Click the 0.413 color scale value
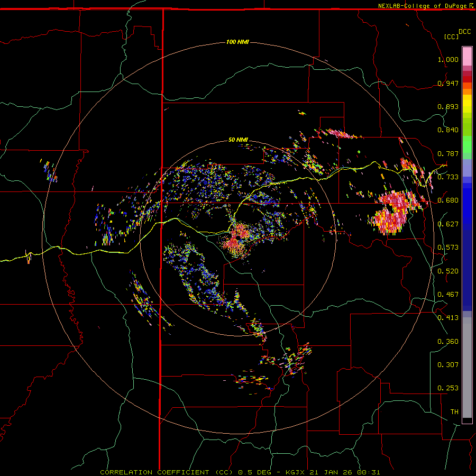The width and height of the screenshot is (476, 476). coord(448,318)
